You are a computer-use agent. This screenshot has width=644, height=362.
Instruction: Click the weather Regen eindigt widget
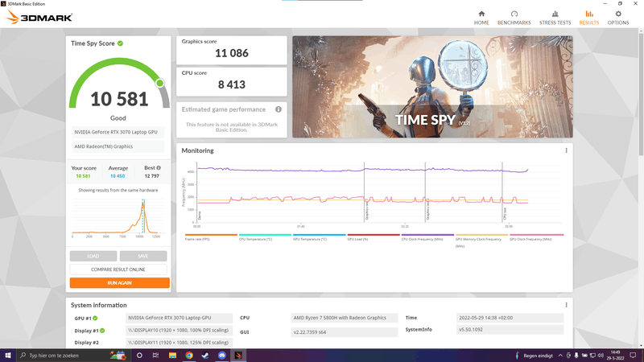pos(534,356)
